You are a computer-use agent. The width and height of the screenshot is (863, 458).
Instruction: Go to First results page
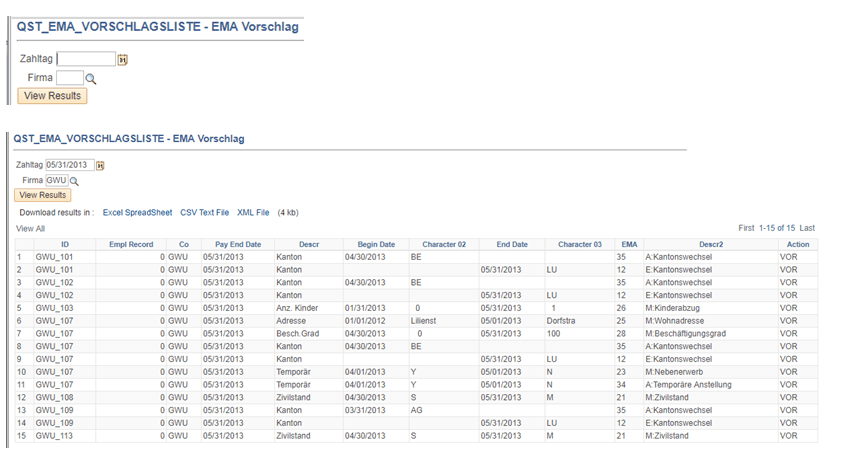[746, 228]
